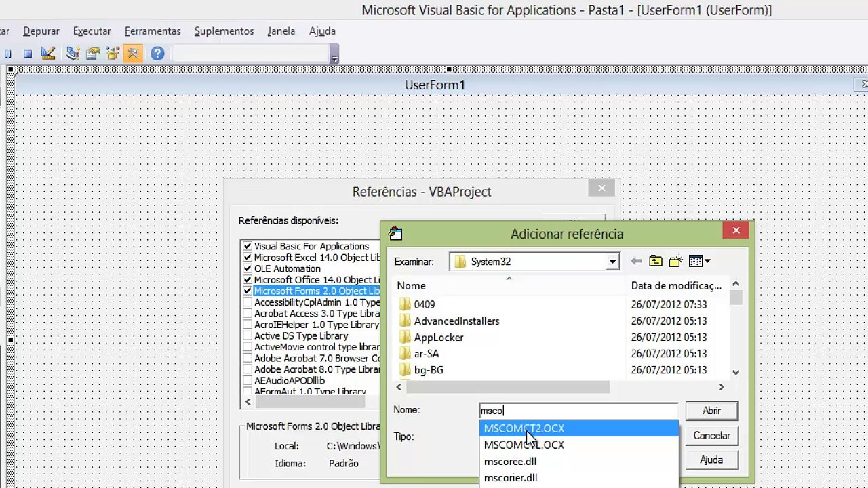Select the 0409 folder icon
This screenshot has height=488, width=868.
406,304
